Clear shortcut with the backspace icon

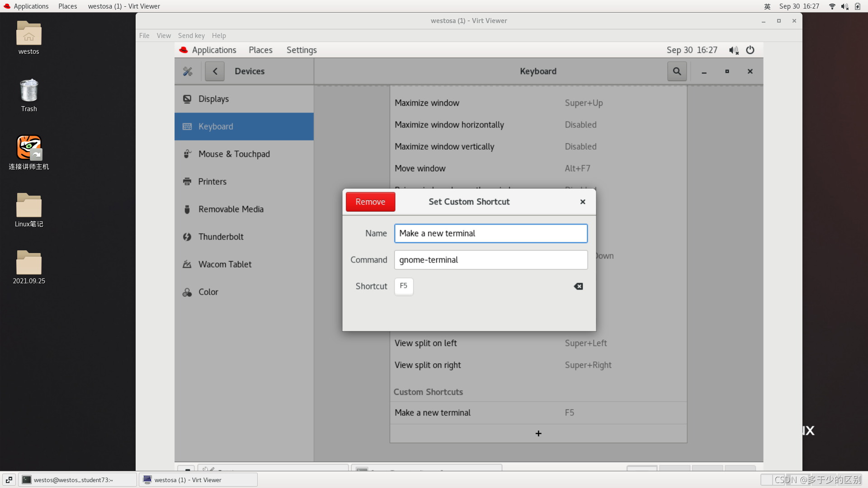coord(578,286)
